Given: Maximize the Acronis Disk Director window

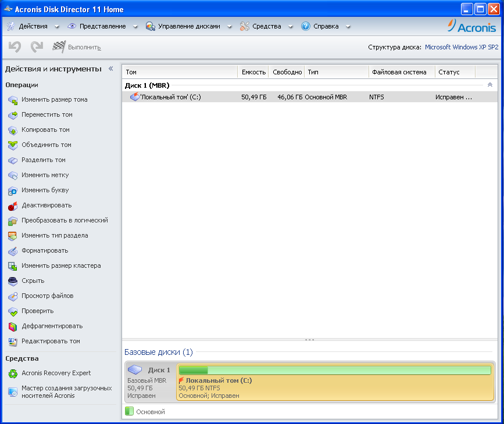Looking at the screenshot, I should point(480,9).
